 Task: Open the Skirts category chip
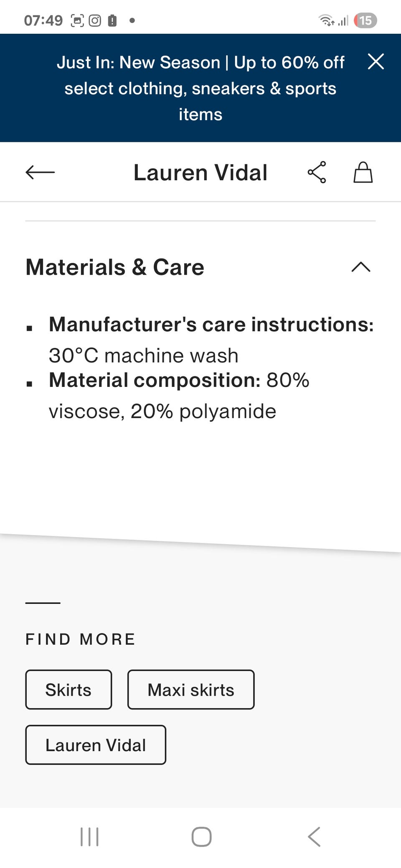69,690
